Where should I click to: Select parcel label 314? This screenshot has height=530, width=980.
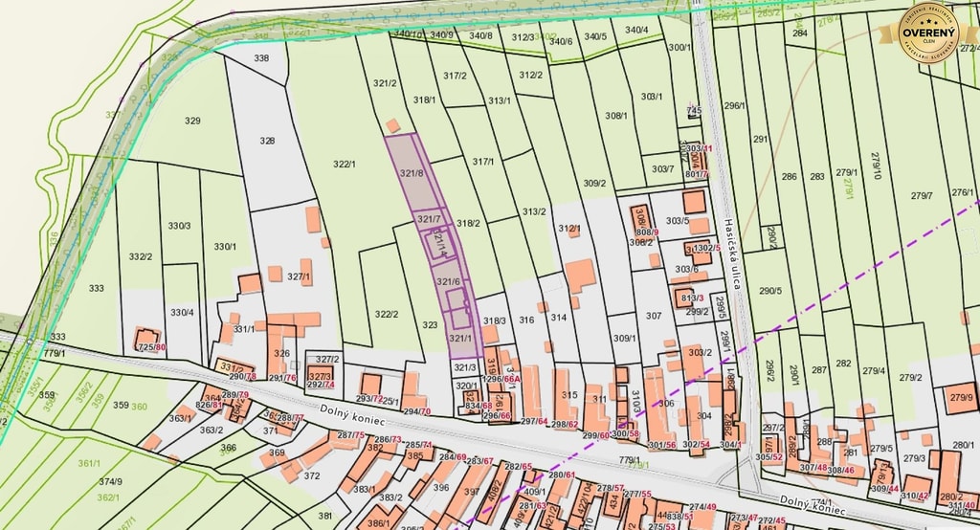tap(558, 318)
